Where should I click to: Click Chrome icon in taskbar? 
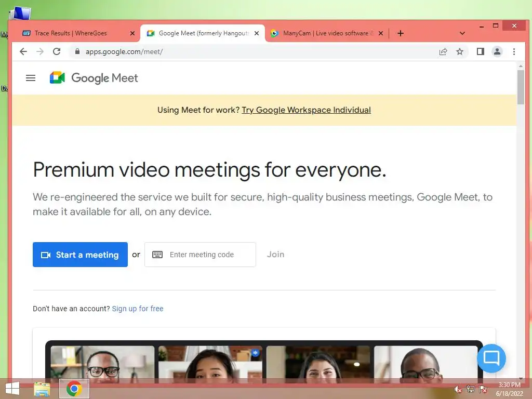(x=74, y=389)
